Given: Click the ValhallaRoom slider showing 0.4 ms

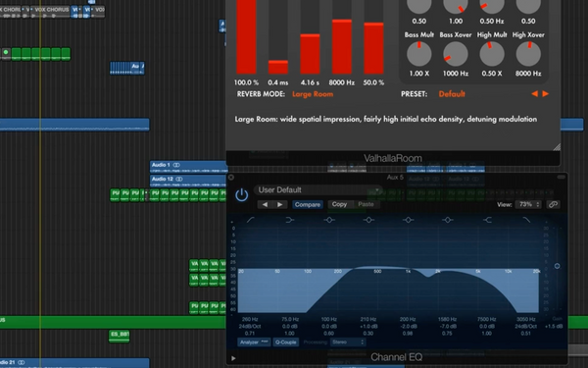Looking at the screenshot, I should click(278, 37).
